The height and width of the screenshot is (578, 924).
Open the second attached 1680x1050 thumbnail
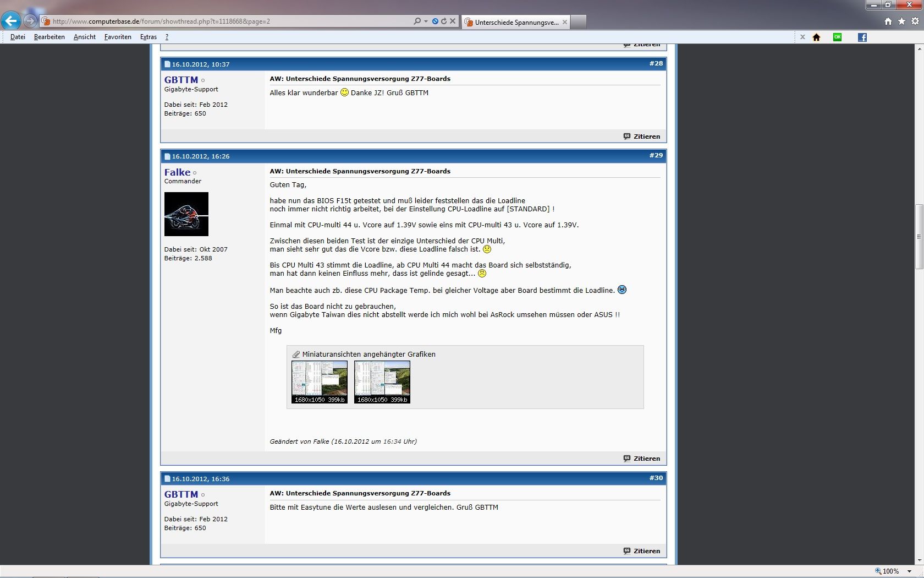(382, 382)
